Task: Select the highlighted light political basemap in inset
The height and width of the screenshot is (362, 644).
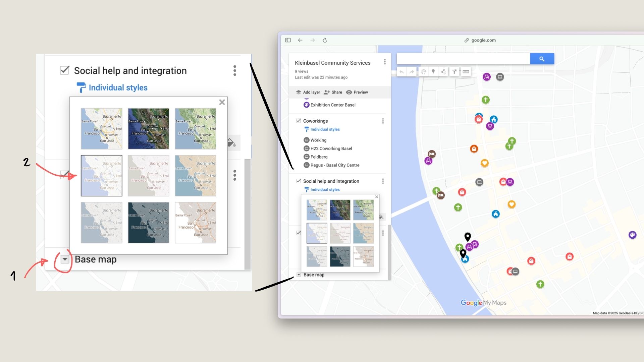Action: (102, 176)
